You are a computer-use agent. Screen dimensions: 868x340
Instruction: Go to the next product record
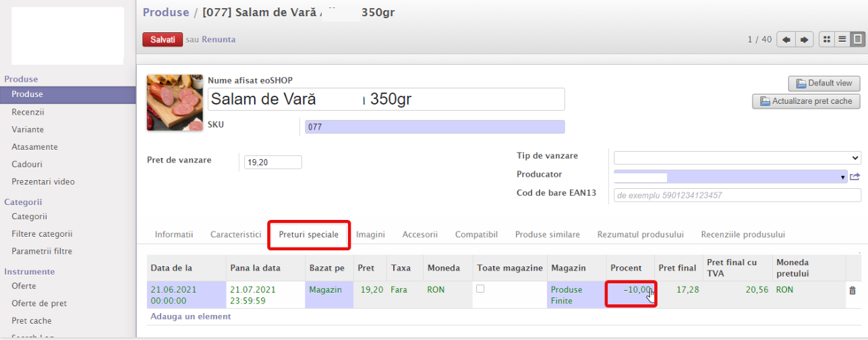click(803, 40)
